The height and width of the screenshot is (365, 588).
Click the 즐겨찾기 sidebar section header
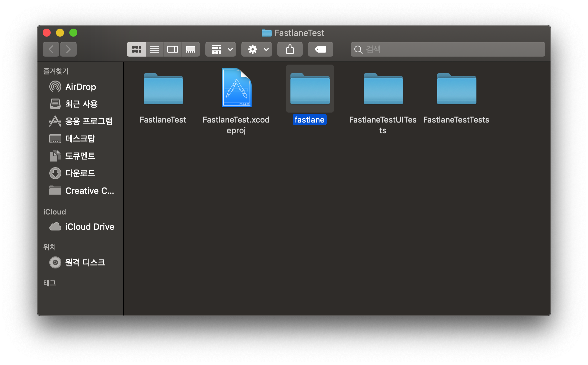tap(56, 71)
